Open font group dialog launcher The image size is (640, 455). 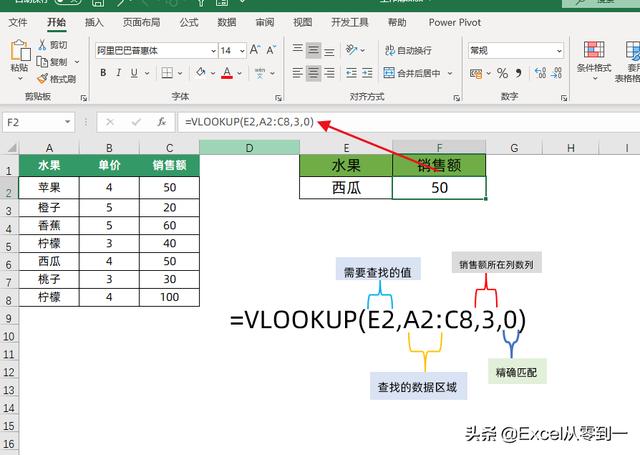278,98
